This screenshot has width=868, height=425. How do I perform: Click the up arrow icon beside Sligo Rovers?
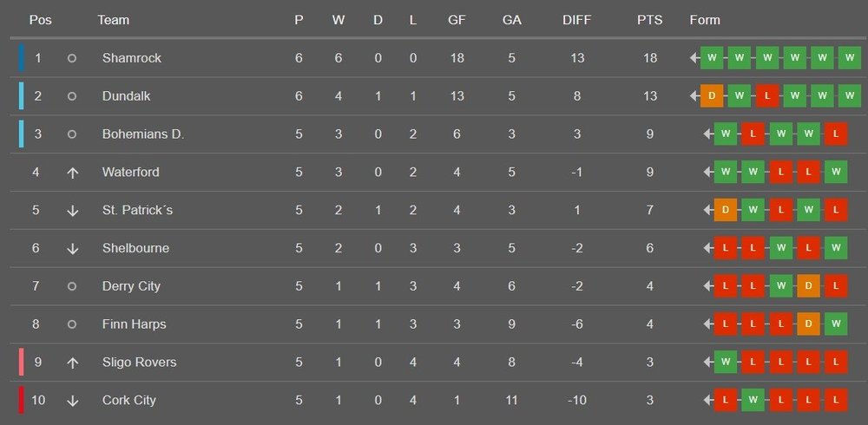pos(72,363)
